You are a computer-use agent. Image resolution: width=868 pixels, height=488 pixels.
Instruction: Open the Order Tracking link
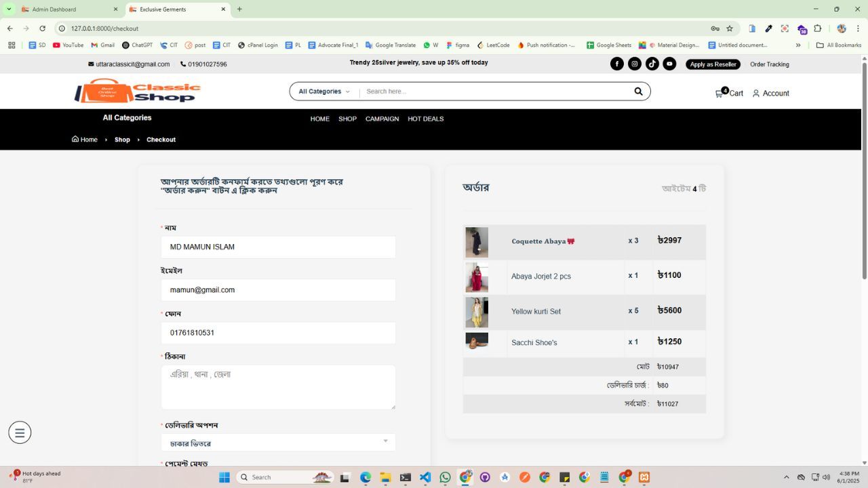click(770, 64)
